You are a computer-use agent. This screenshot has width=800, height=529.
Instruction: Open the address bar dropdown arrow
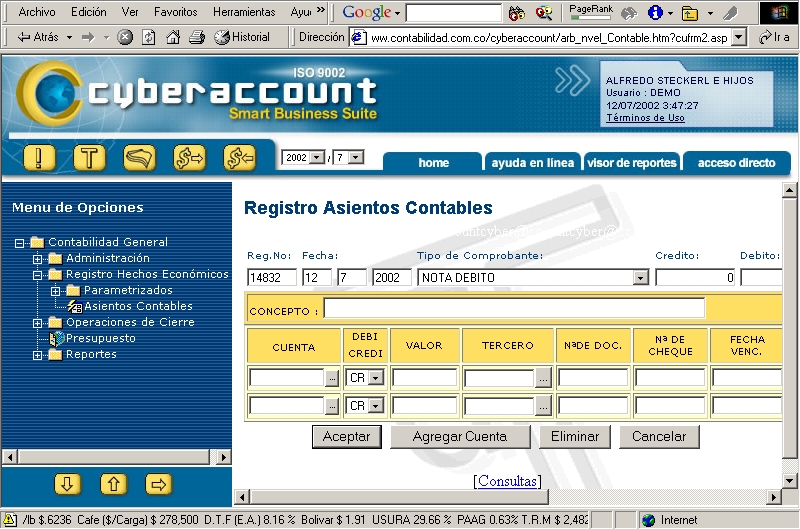(739, 37)
